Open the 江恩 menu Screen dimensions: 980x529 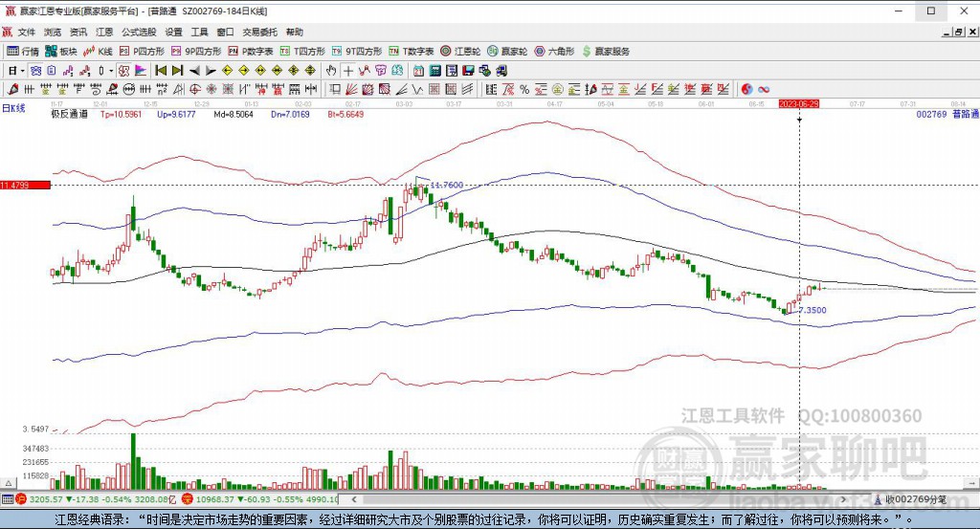coord(104,32)
